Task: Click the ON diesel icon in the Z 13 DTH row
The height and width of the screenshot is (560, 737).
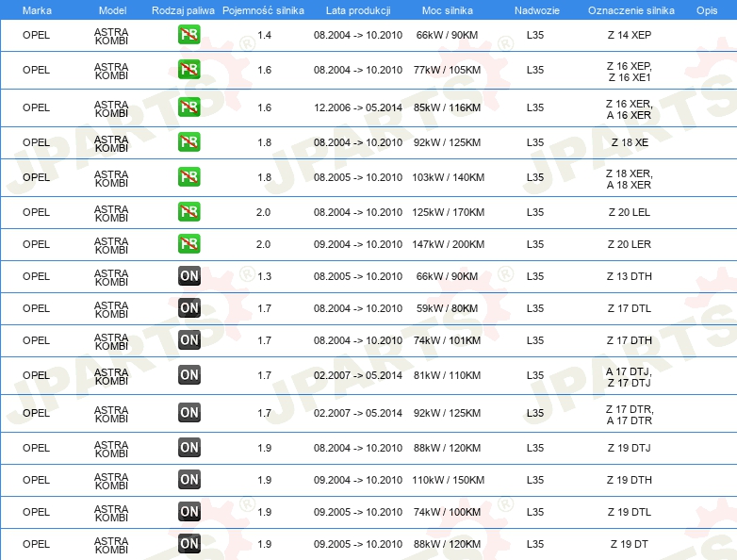Action: pos(188,276)
